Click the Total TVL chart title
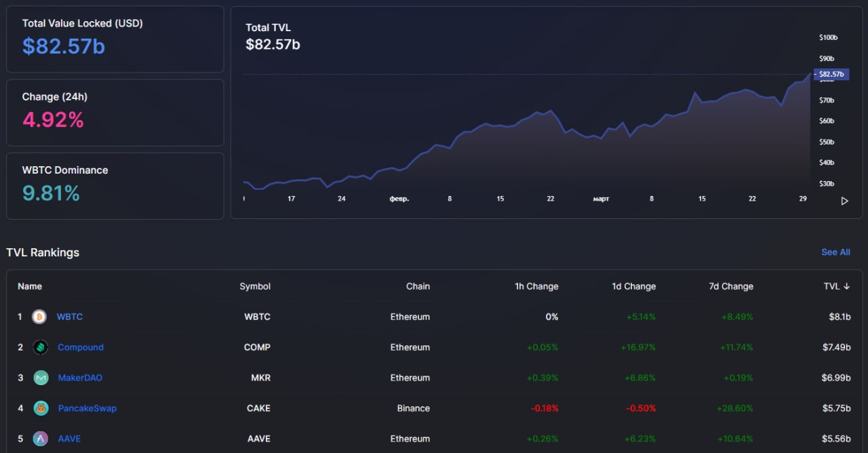 [268, 28]
